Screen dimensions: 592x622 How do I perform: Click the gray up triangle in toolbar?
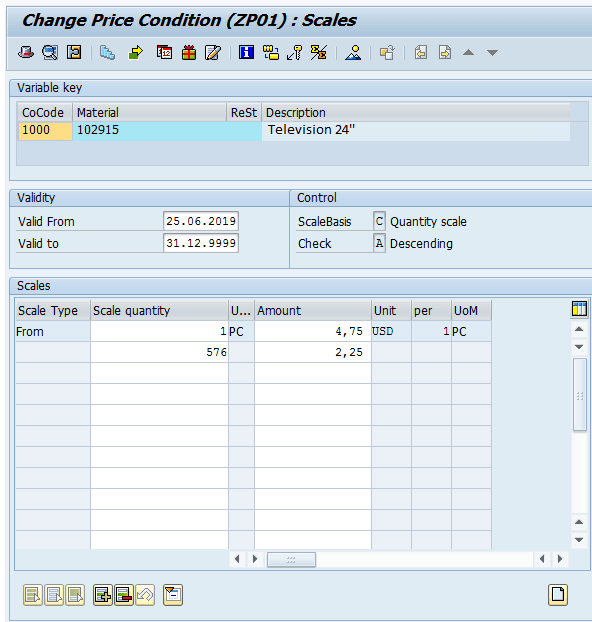[x=469, y=52]
